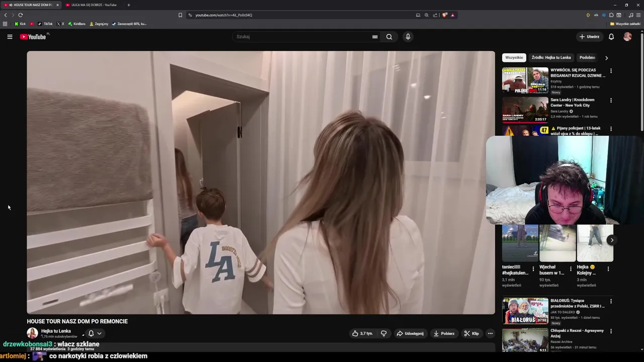Click the video player to pause
The height and width of the screenshot is (362, 644).
click(x=261, y=183)
